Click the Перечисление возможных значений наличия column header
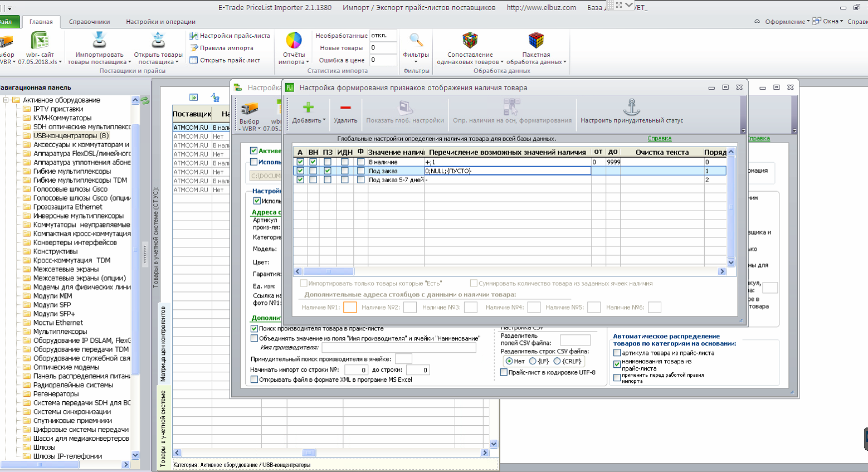 tap(508, 152)
